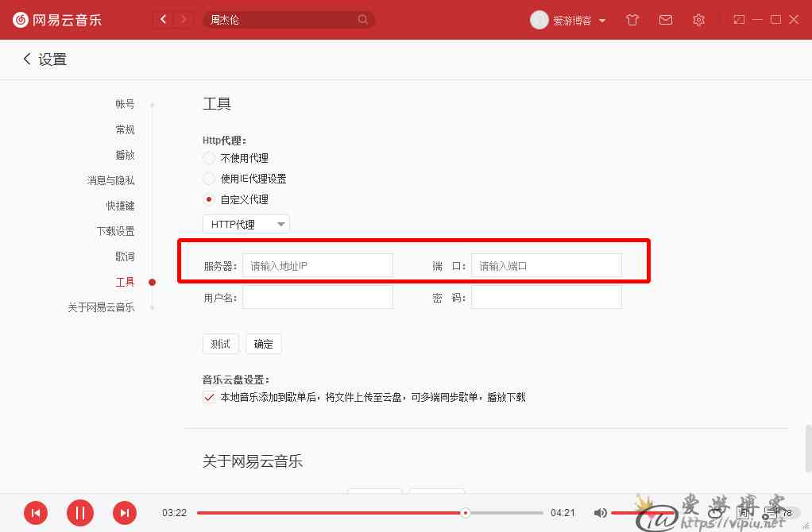
Task: Click the 确定 confirm button
Action: coord(264,344)
